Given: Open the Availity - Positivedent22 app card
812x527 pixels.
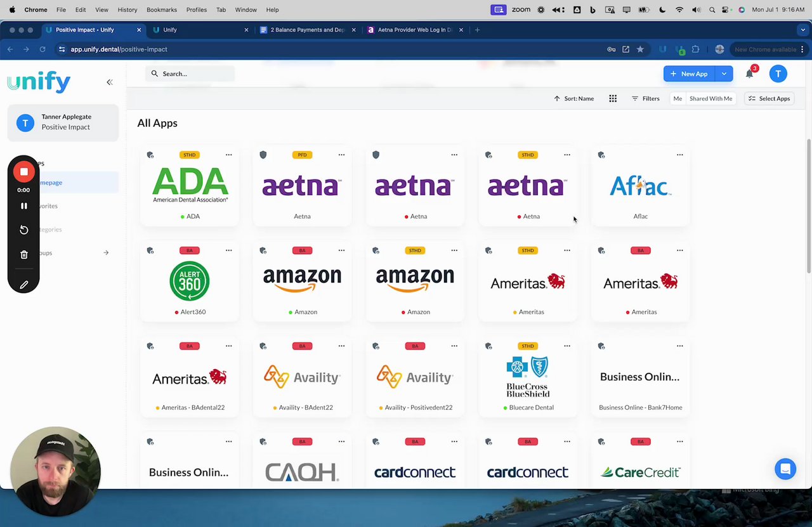Looking at the screenshot, I should 415,378.
